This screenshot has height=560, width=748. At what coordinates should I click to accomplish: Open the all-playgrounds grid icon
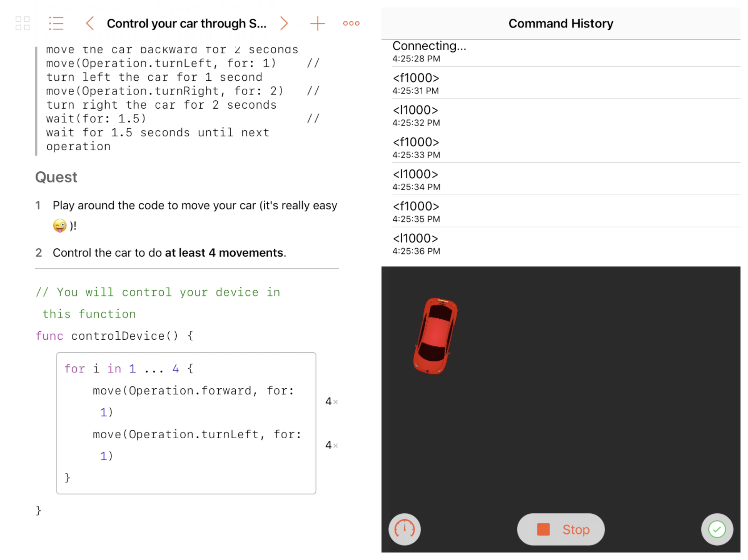(23, 23)
